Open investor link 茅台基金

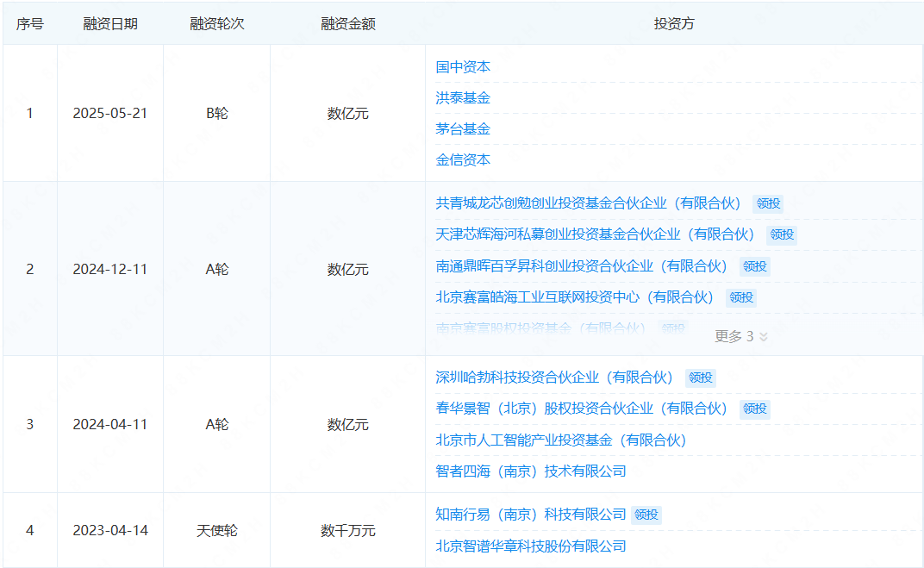click(x=463, y=129)
